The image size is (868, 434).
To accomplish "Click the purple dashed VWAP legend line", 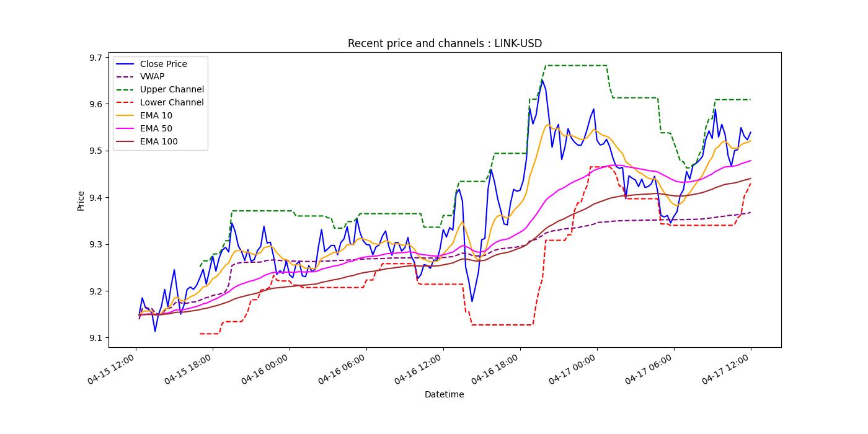I will (125, 77).
